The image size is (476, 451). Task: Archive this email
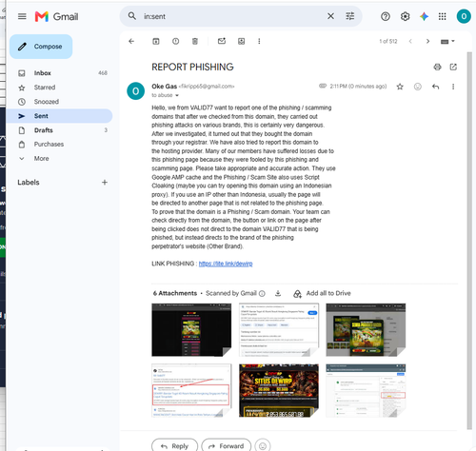[x=156, y=41]
